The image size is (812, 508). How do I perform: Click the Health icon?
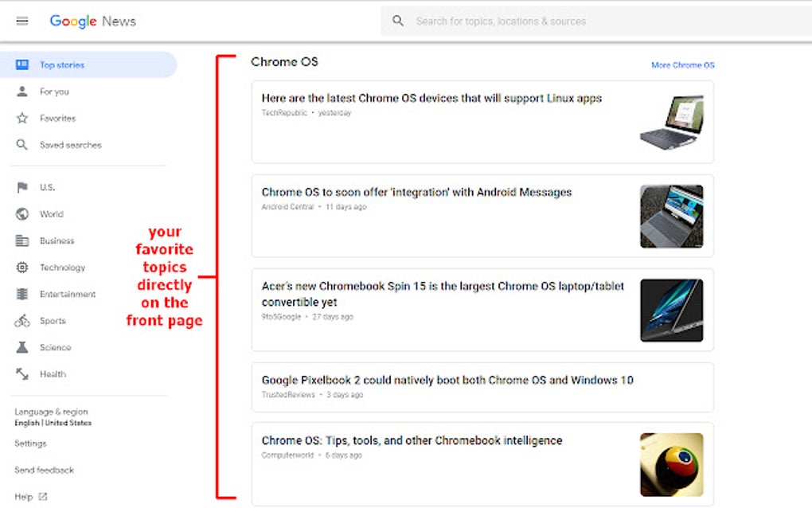(x=21, y=374)
